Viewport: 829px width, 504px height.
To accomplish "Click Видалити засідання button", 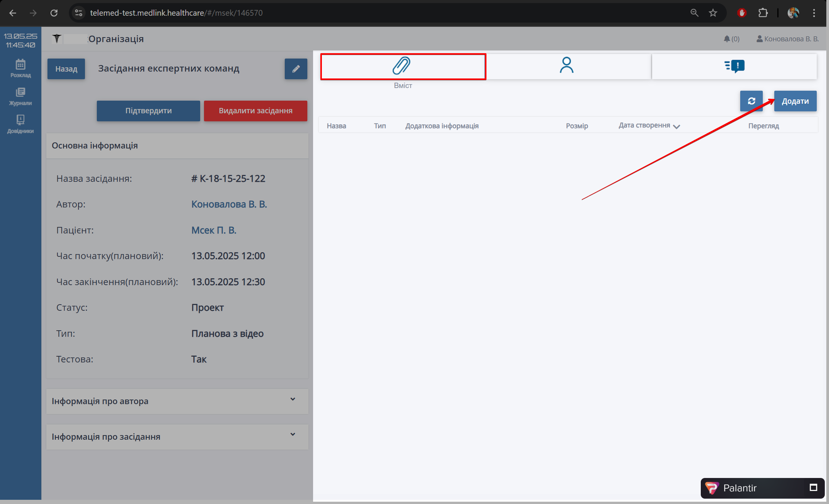I will pos(255,111).
